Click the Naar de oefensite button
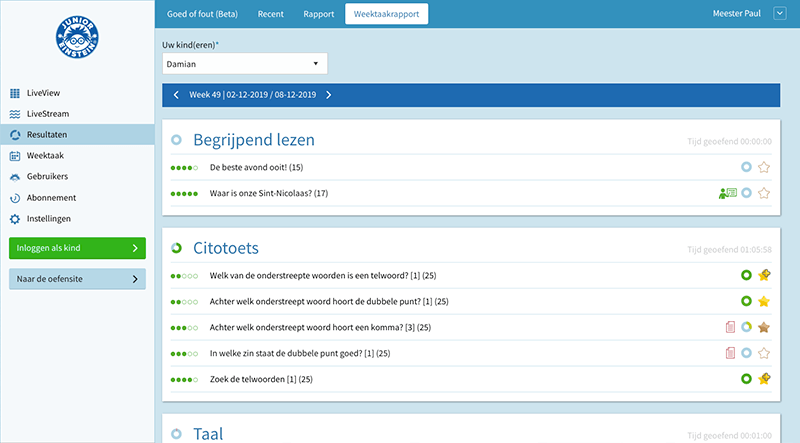This screenshot has height=443, width=800. pos(77,279)
